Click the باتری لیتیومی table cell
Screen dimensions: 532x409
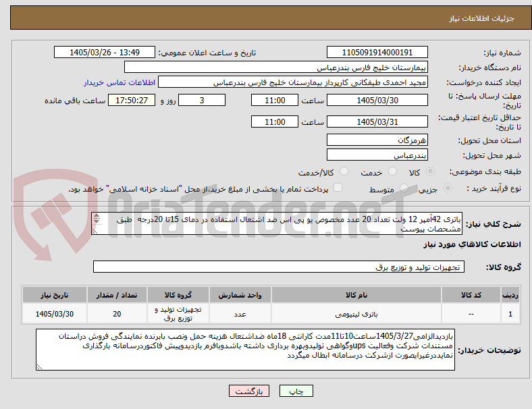tap(356, 314)
